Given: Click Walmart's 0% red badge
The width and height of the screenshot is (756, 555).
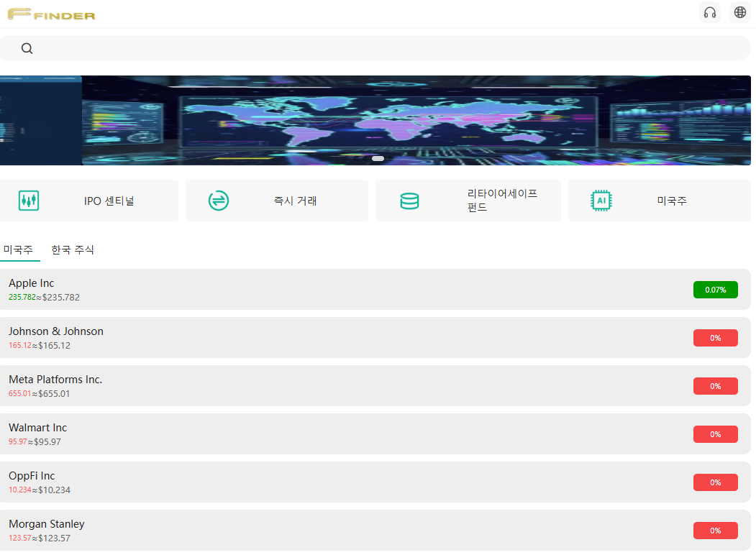Looking at the screenshot, I should coord(716,434).
